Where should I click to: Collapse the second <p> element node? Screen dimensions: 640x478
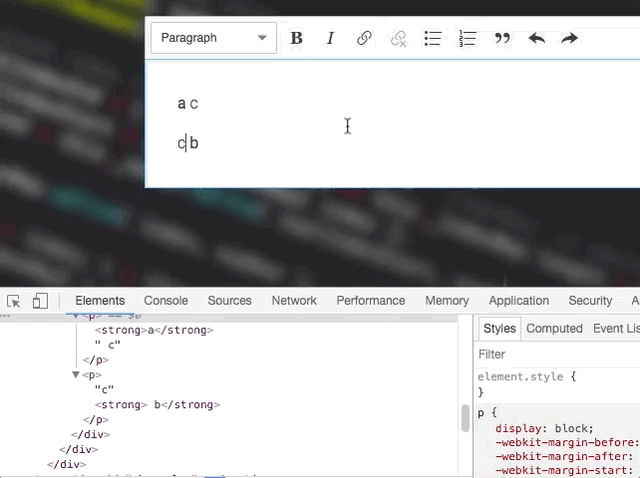pos(76,375)
